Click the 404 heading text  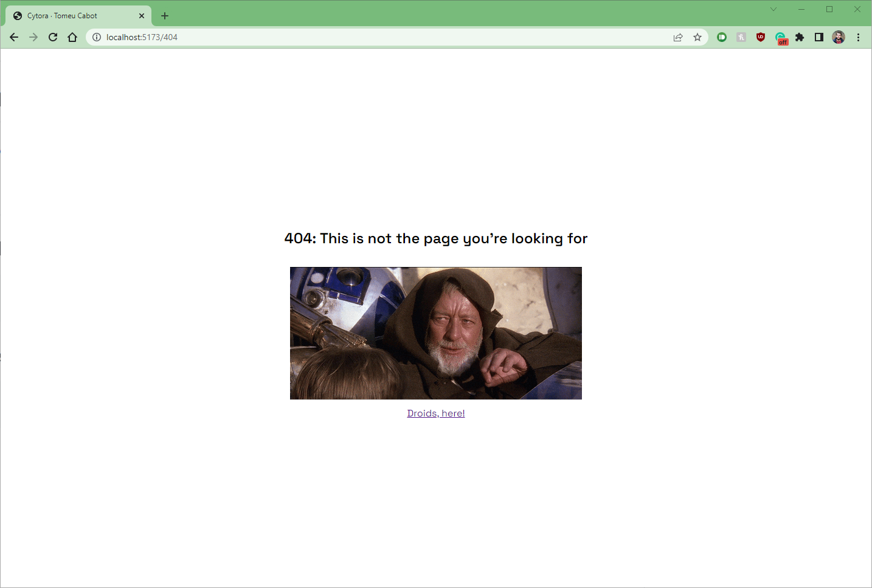[x=436, y=238]
